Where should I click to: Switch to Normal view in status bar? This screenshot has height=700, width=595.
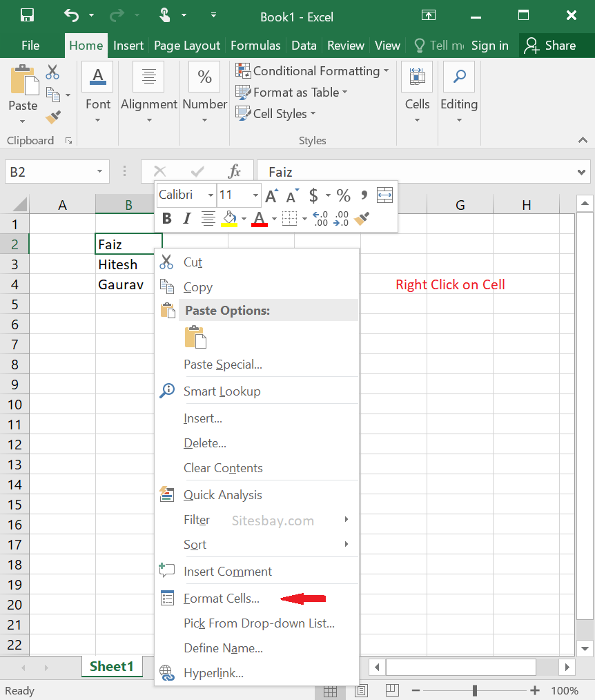[x=331, y=692]
